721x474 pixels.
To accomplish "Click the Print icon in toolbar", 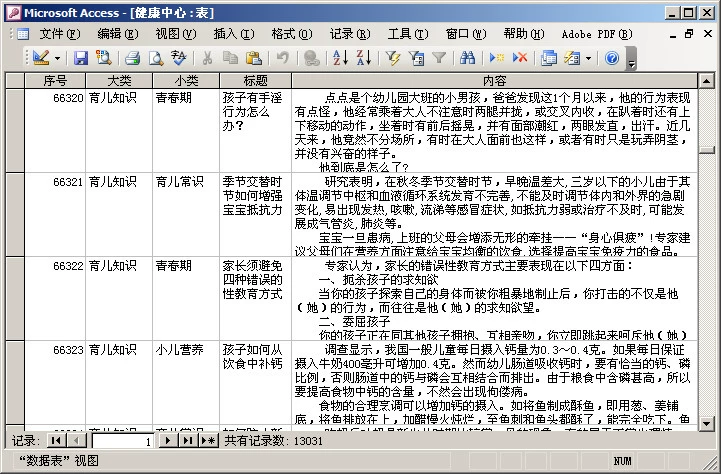I will coord(132,58).
